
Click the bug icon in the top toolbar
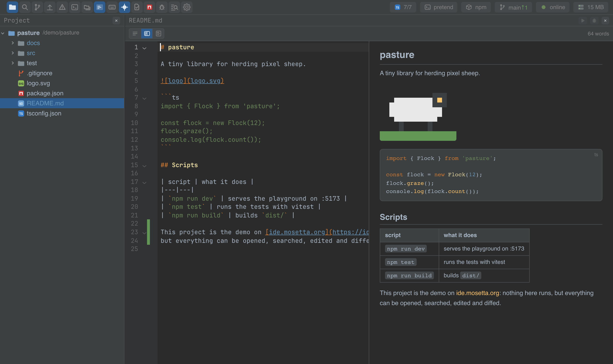tap(162, 7)
